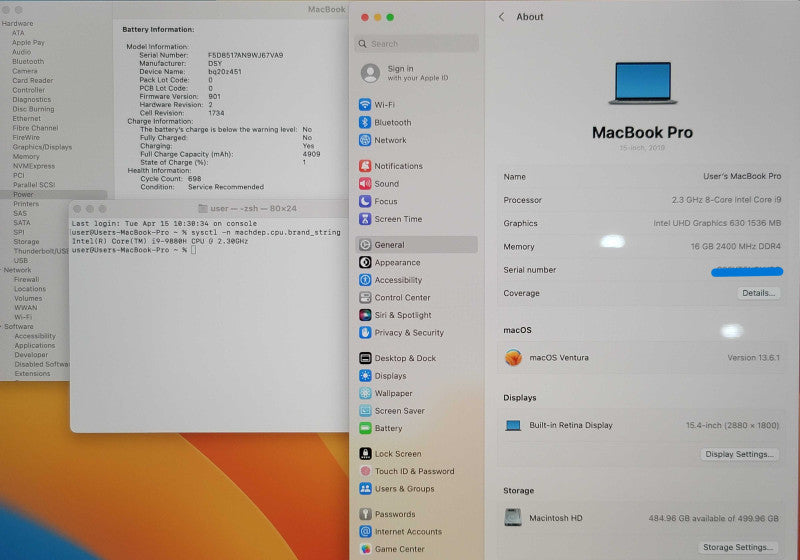Click Condition Service Recommended text
The width and height of the screenshot is (800, 560).
226,187
